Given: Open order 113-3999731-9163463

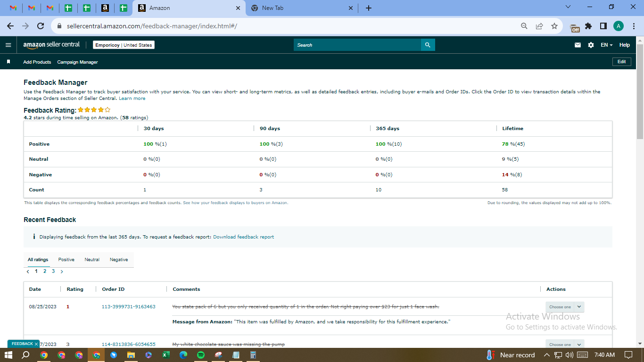Looking at the screenshot, I should point(129,307).
